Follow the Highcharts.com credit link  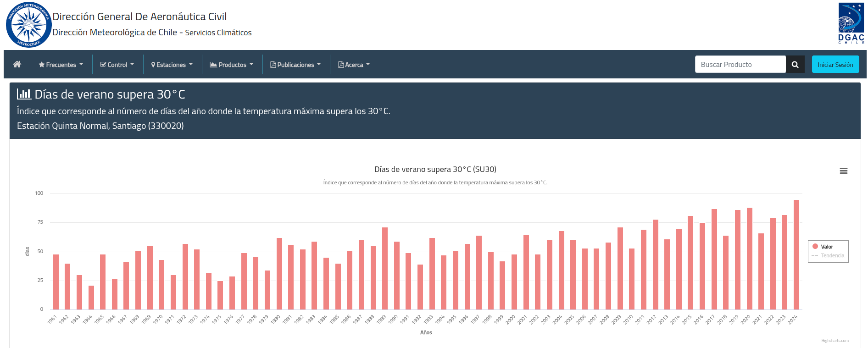coord(835,341)
